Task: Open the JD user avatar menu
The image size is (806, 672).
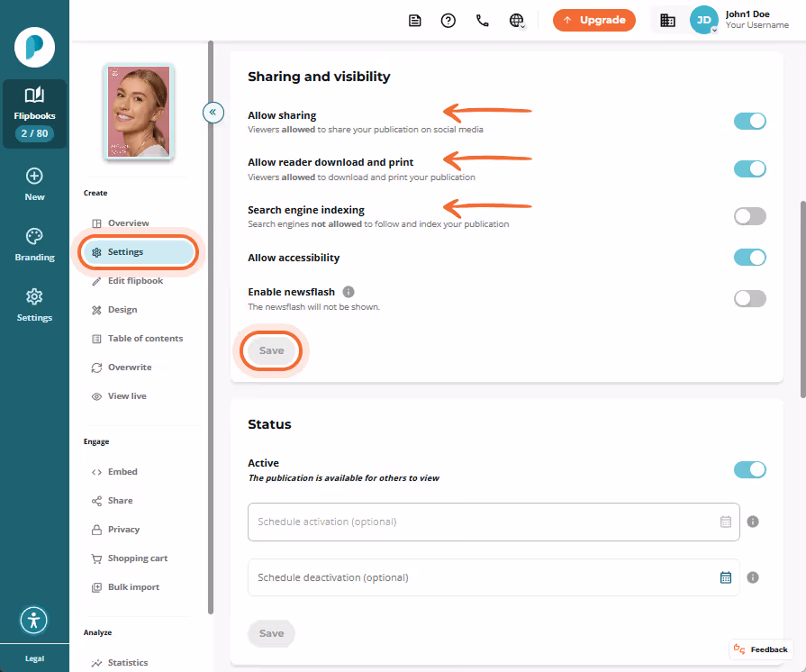Action: [x=703, y=20]
